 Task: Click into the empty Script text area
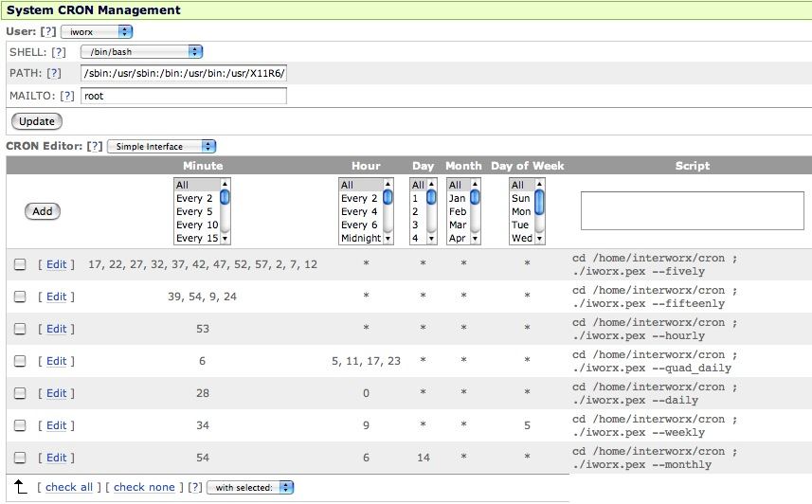693,211
